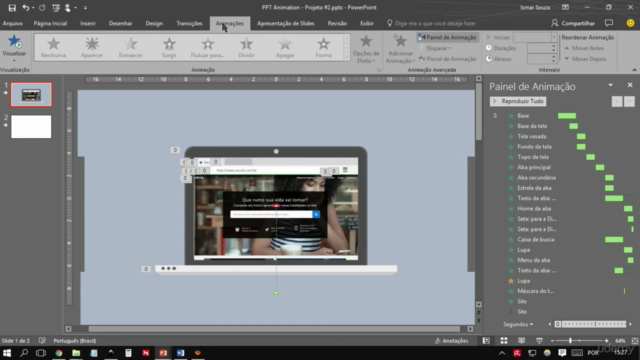The width and height of the screenshot is (640, 360).
Task: Click Pincel de Animação
Action: [447, 59]
